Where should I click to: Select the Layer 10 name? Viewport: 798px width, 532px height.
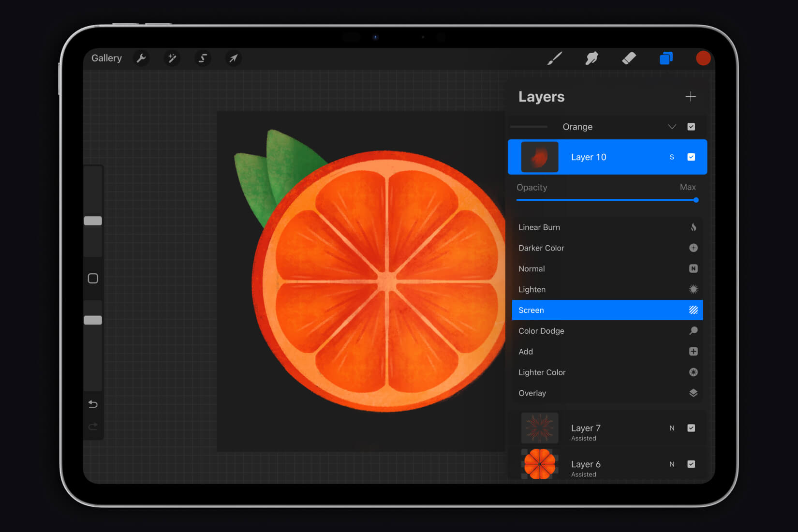(589, 157)
